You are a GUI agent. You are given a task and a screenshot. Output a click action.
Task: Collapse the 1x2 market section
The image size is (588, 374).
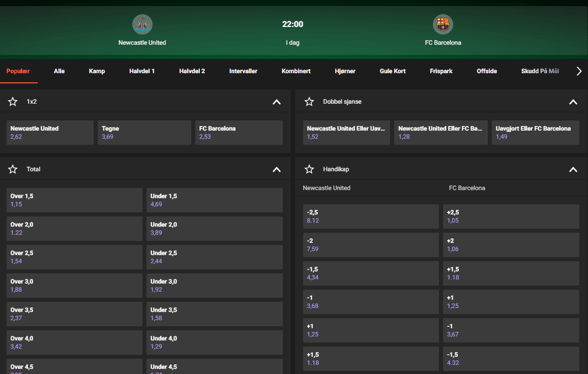coord(276,102)
